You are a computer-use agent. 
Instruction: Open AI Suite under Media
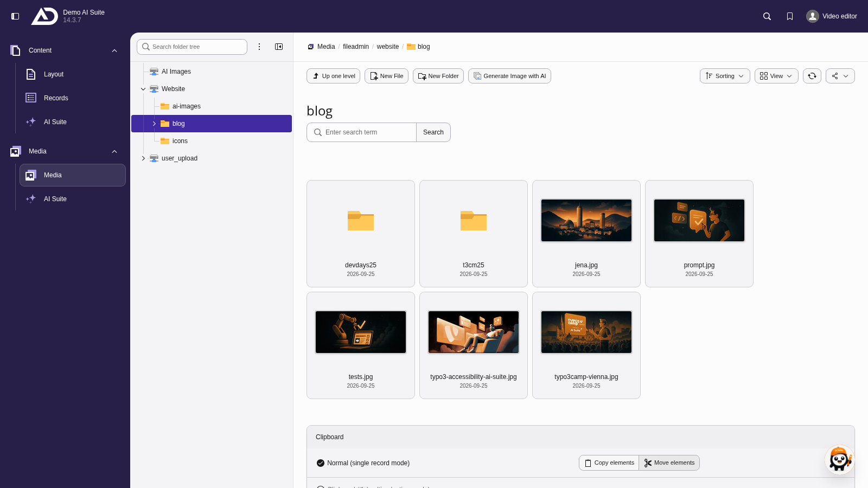pos(73,199)
